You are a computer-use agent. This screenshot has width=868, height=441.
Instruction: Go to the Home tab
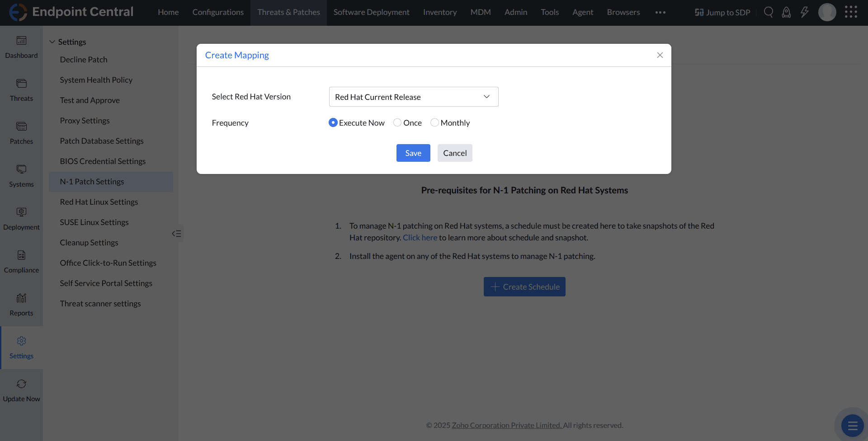tap(168, 12)
